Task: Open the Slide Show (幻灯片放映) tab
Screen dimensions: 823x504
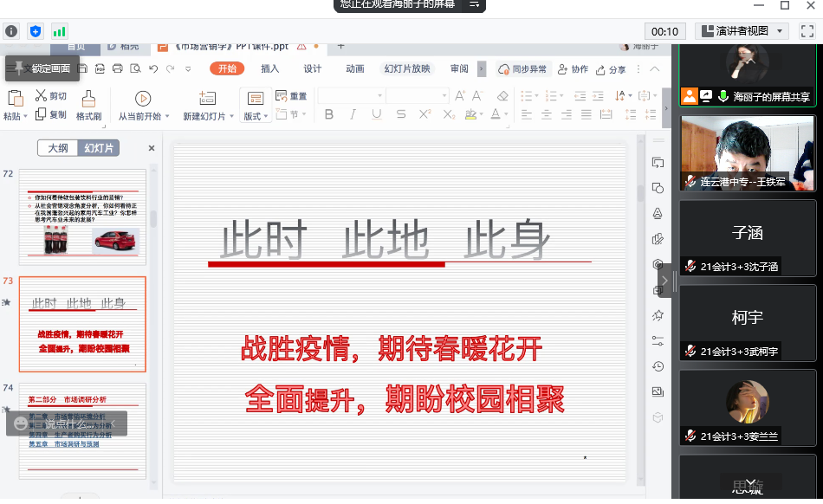Action: click(x=407, y=69)
